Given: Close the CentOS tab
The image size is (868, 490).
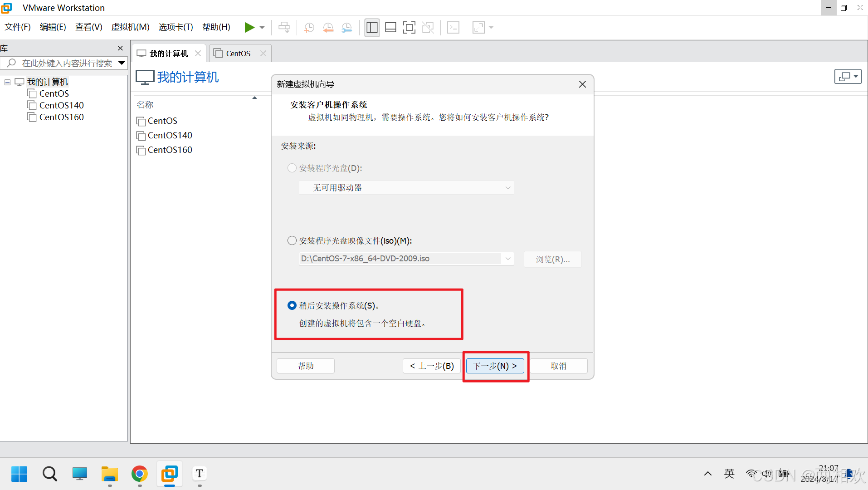Looking at the screenshot, I should coord(263,54).
